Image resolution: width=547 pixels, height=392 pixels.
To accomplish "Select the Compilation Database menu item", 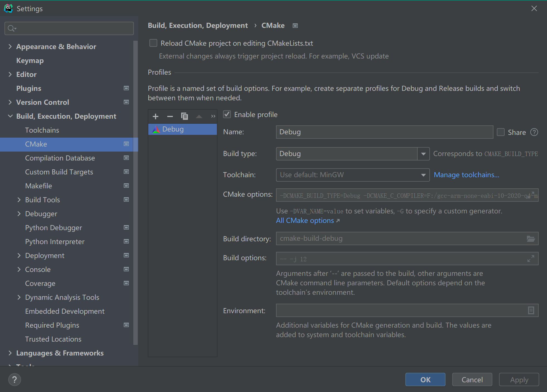I will point(60,158).
